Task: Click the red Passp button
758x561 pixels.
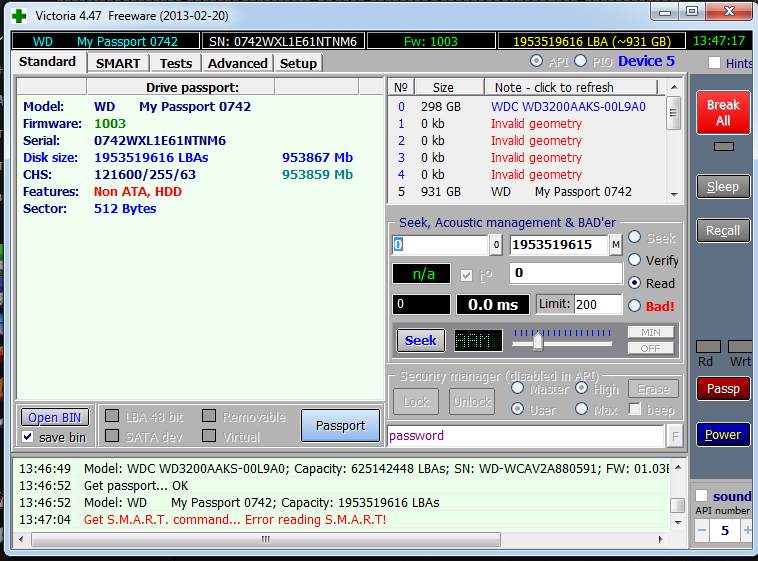Action: pos(722,389)
